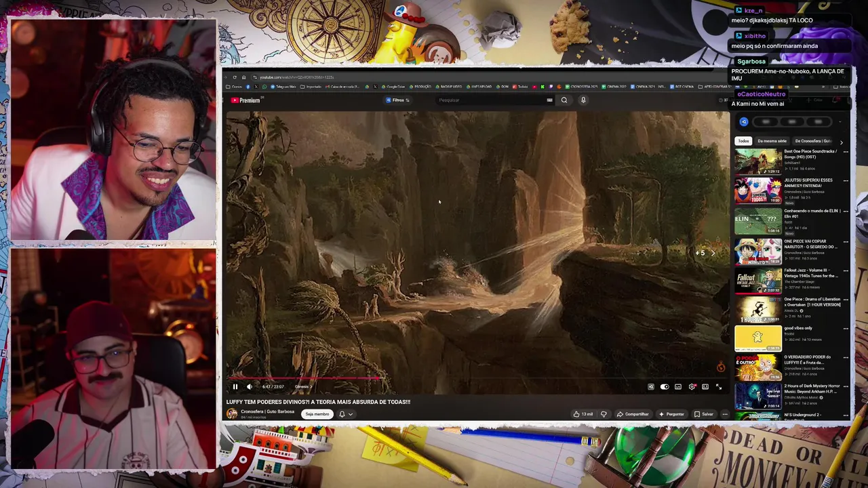Select the De Cronosfera chip
Viewport: 868px width, 488px height.
(812, 141)
